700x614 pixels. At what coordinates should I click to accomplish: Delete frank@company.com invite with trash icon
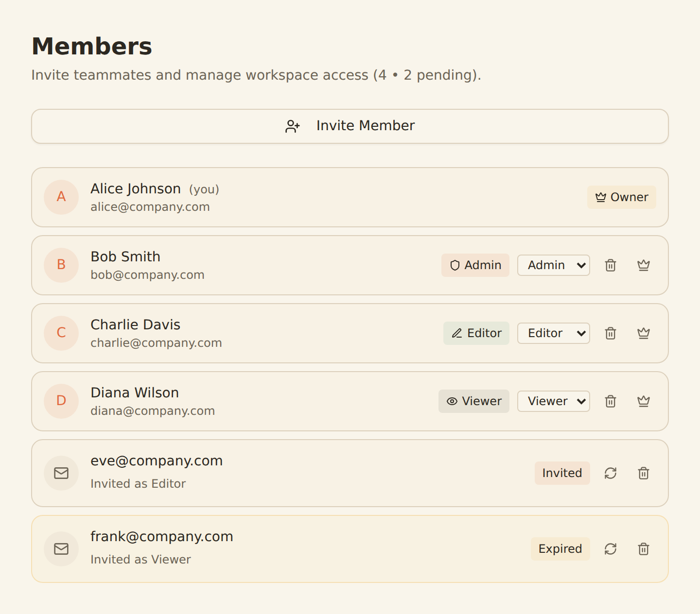pos(644,549)
